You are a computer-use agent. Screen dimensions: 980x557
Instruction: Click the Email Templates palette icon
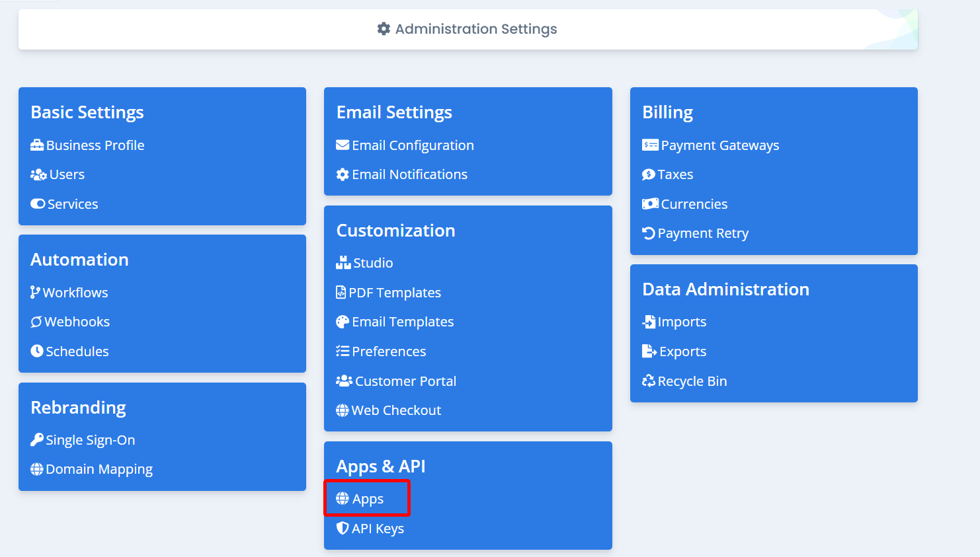coord(343,322)
